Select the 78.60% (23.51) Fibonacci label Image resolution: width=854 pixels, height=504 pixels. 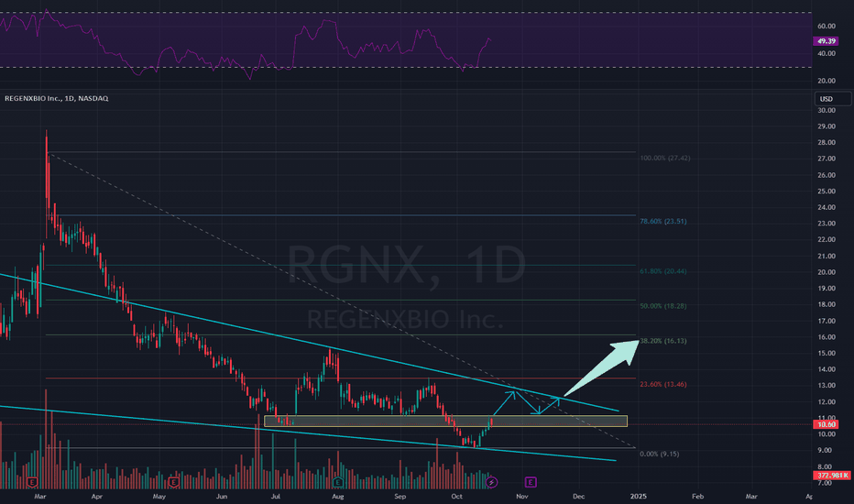(662, 221)
